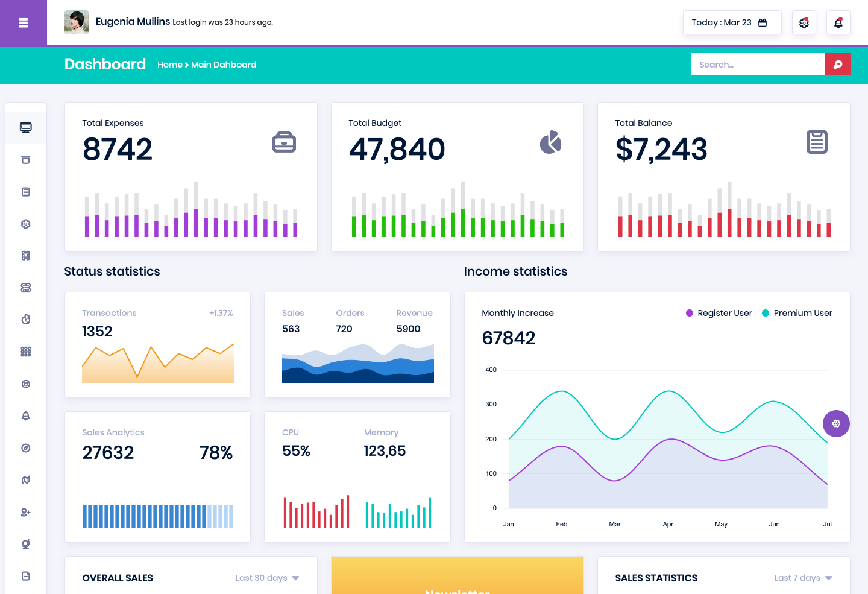Open the archive box icon in sidebar
868x594 pixels.
pos(26,160)
